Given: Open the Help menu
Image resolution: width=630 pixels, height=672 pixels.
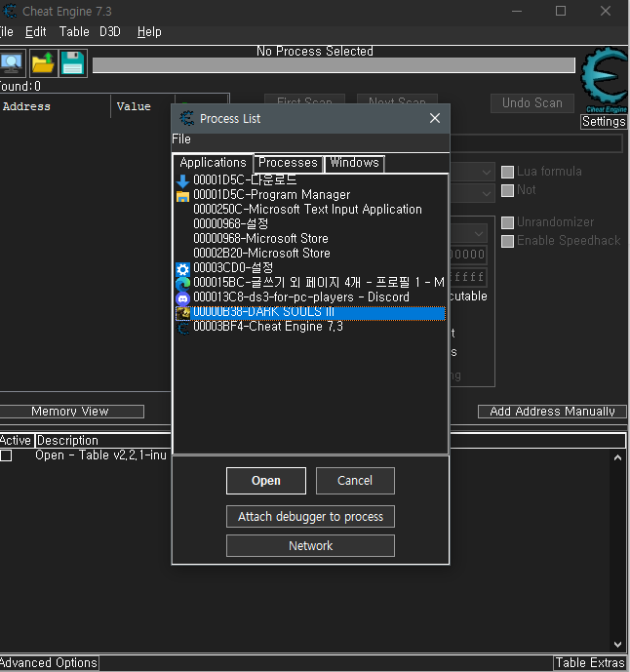Looking at the screenshot, I should point(149,32).
